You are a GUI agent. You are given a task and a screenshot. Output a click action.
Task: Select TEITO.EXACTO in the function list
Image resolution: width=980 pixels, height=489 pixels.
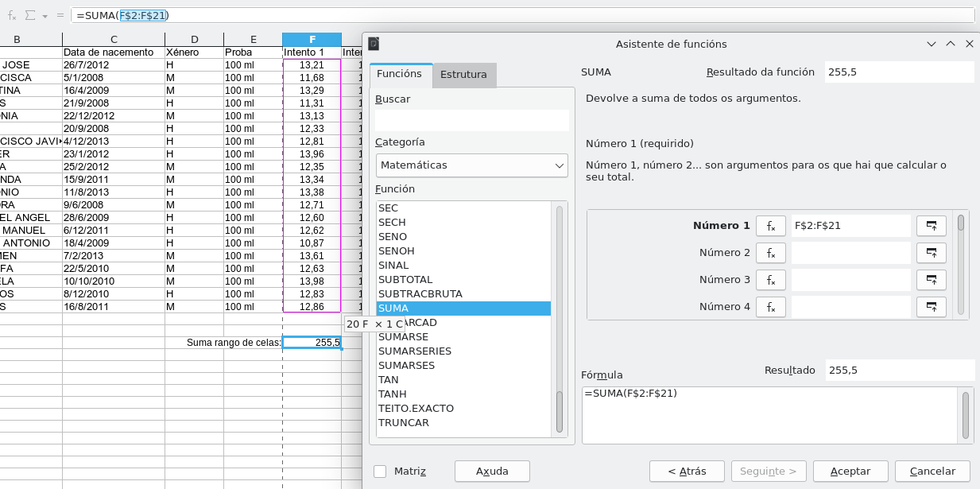pyautogui.click(x=463, y=409)
